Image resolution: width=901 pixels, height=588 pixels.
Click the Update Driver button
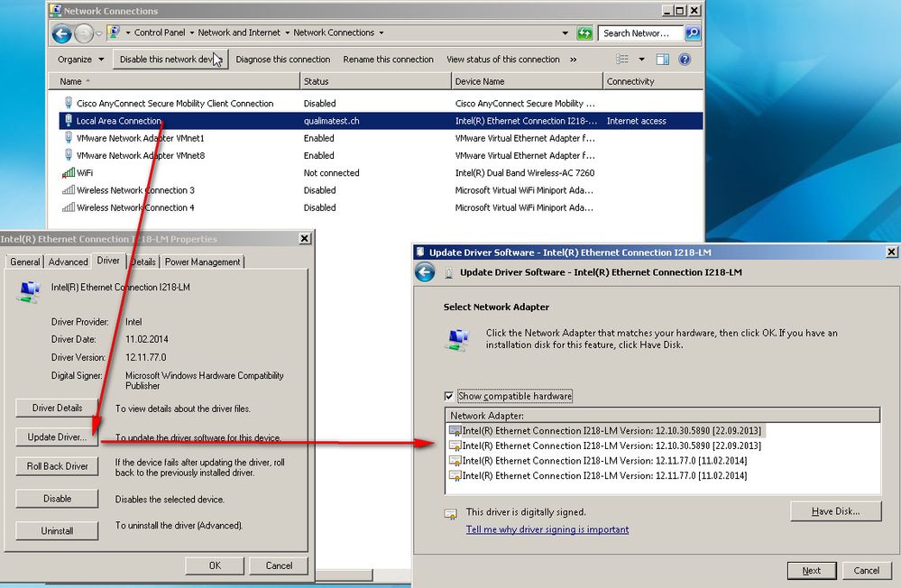click(x=57, y=436)
